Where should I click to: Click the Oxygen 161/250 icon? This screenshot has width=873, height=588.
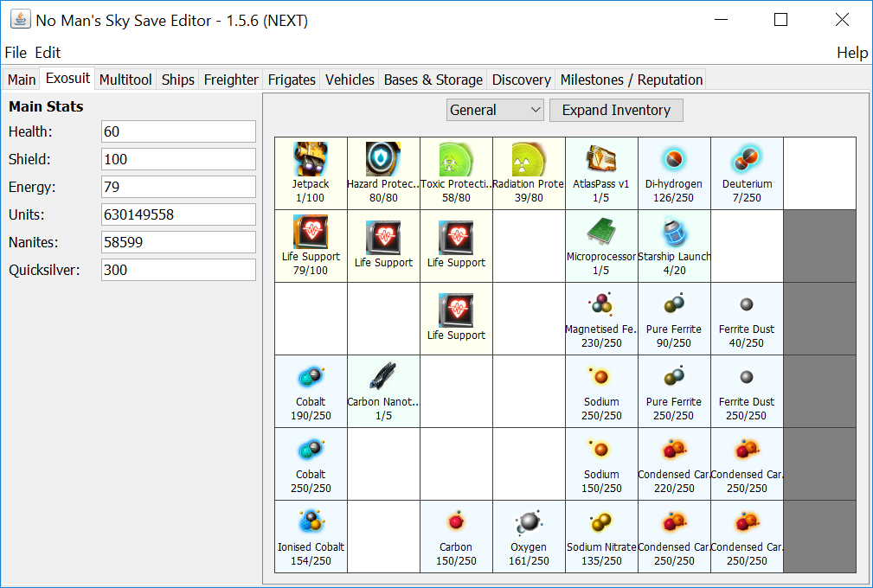click(x=529, y=522)
